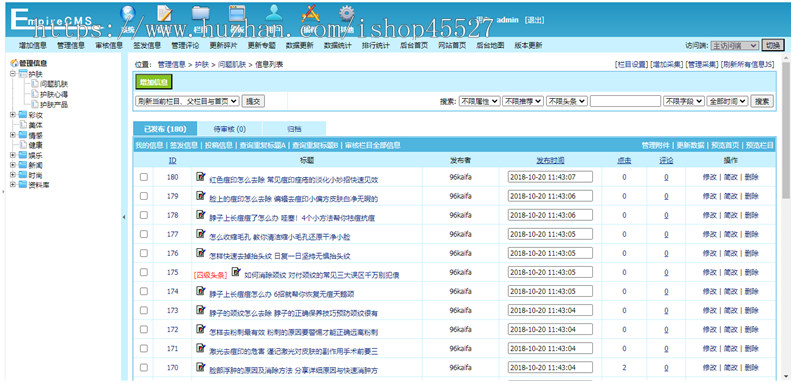Click the edit icon in row 170
Screen dimensions: 793x383
(201, 367)
